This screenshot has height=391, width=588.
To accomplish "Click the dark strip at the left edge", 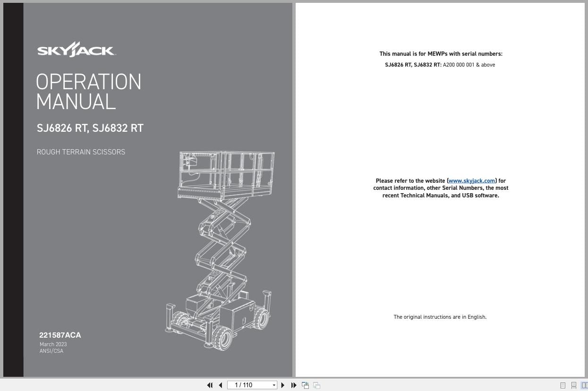I will click(13, 189).
